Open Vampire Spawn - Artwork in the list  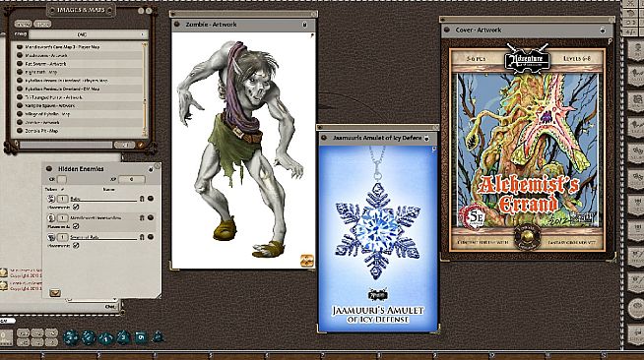[49, 105]
